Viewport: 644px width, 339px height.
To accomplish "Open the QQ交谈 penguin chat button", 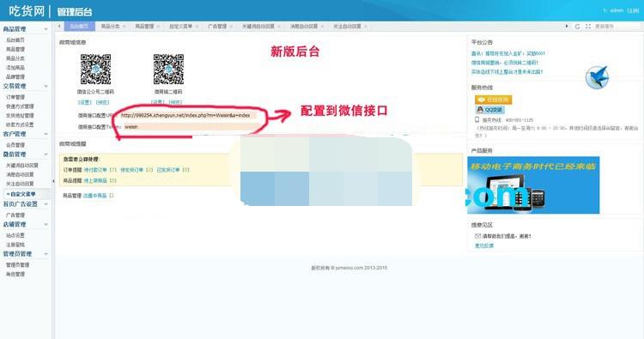I will point(489,110).
